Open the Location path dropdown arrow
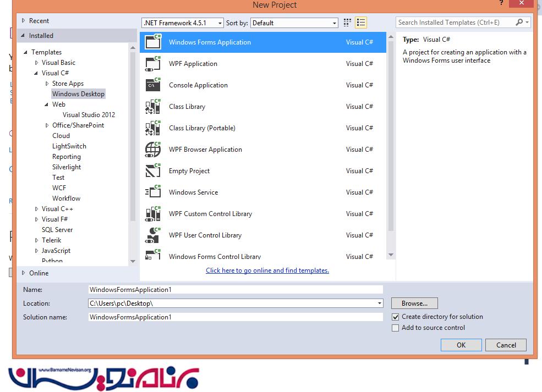 [x=380, y=303]
